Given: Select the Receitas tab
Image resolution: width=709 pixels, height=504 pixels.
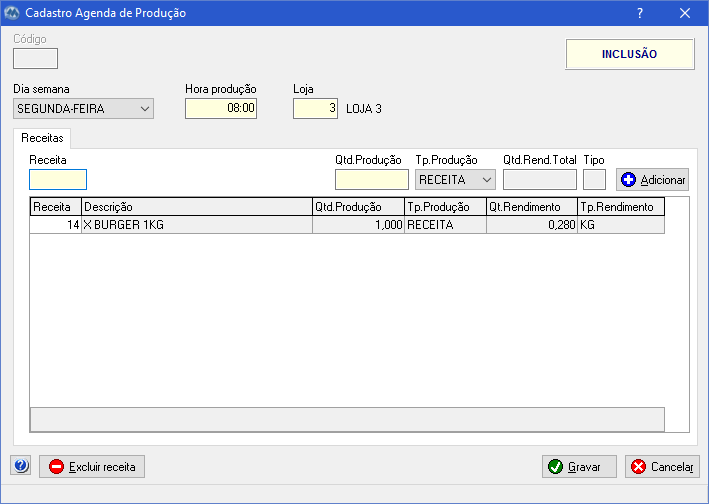Looking at the screenshot, I should point(42,138).
